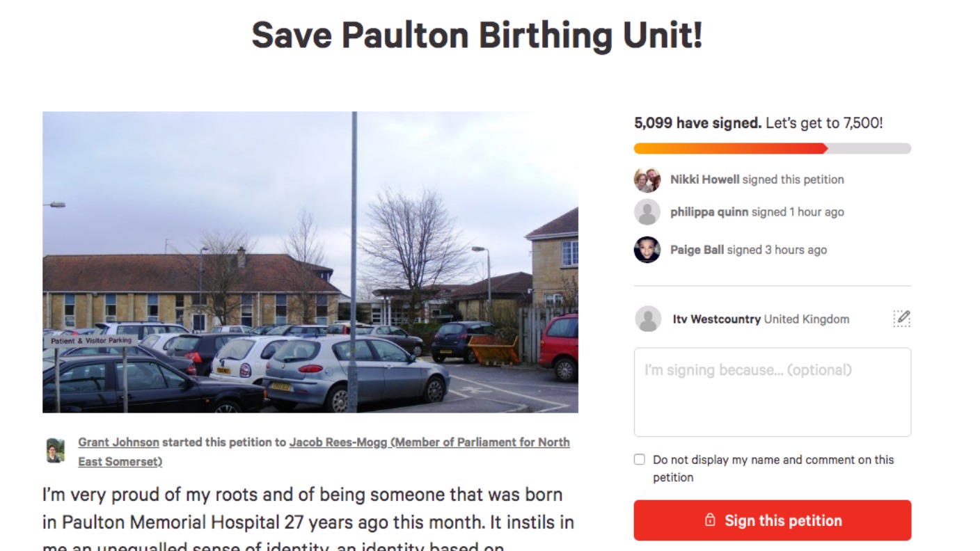Image resolution: width=980 pixels, height=551 pixels.
Task: Click Paige Ball's profile avatar
Action: point(647,250)
